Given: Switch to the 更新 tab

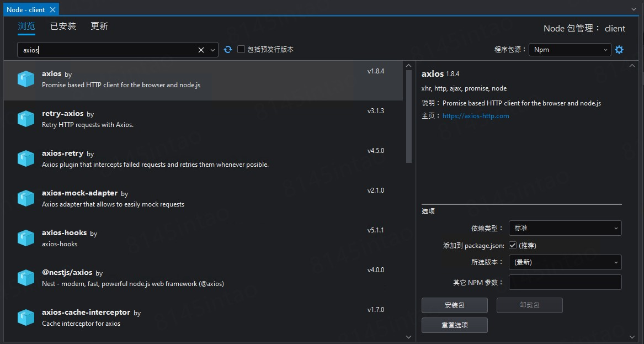Looking at the screenshot, I should point(99,27).
